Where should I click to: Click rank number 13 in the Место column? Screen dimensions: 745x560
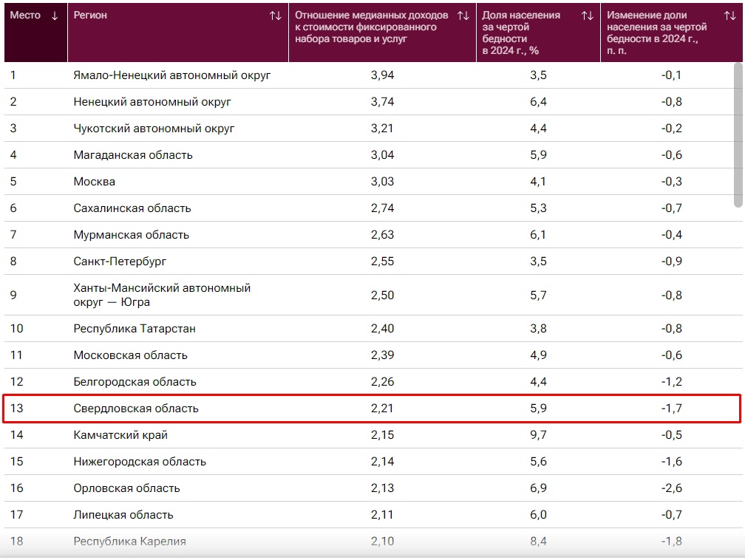point(17,409)
